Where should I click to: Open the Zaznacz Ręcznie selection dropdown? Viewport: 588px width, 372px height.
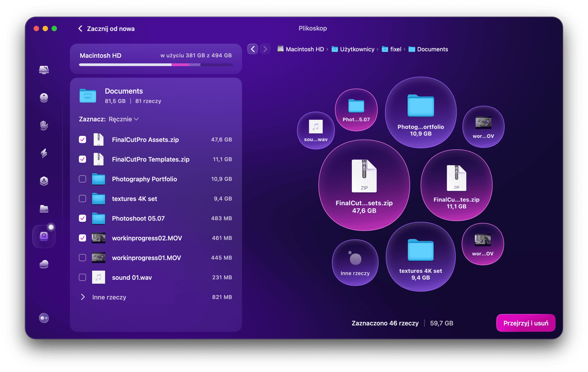tap(123, 119)
